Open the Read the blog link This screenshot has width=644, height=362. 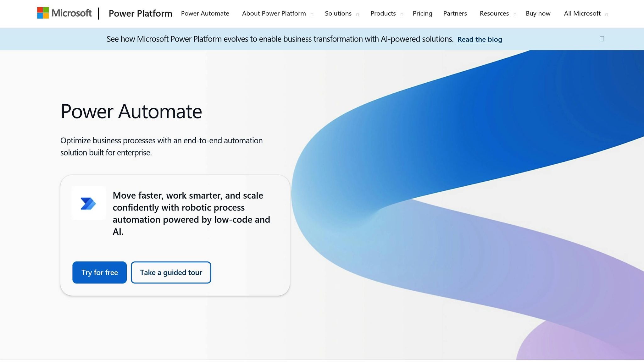[480, 39]
